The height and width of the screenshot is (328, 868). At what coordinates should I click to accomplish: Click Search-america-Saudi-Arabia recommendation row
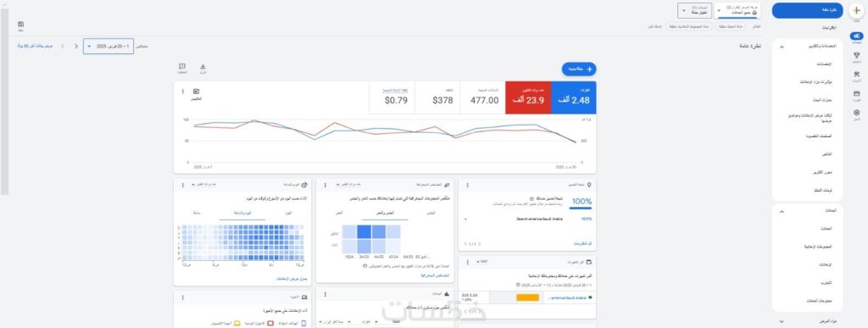pos(527,219)
